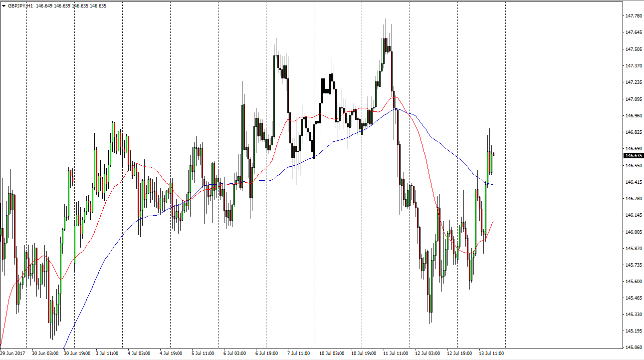The width and height of the screenshot is (644, 360).
Task: Click the 147.780 price axis label
Action: pyautogui.click(x=633, y=16)
